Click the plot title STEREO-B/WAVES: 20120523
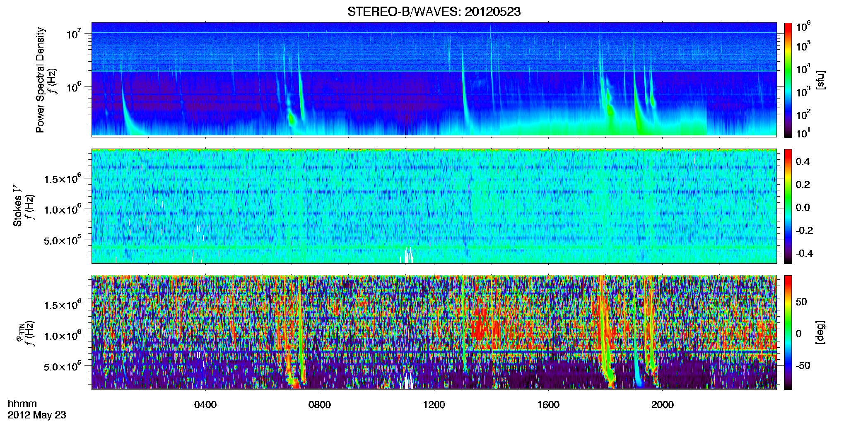This screenshot has width=868, height=447. click(434, 12)
